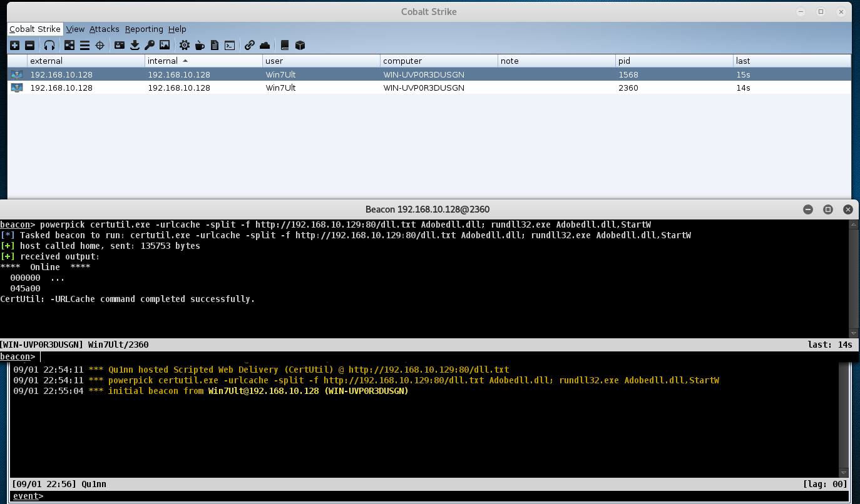The height and width of the screenshot is (504, 860).
Task: Click WIN-UVP0R3DUSGN in the pid 2360 row
Action: point(424,88)
